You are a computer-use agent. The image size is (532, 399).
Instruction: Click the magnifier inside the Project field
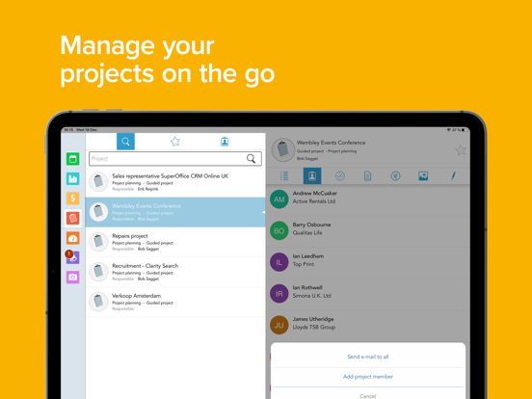251,158
